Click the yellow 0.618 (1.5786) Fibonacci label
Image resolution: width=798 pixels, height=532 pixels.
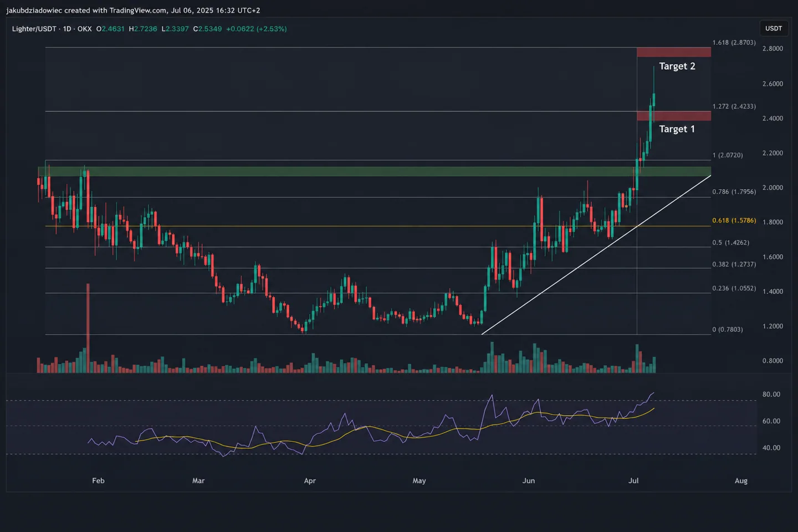[x=734, y=221]
